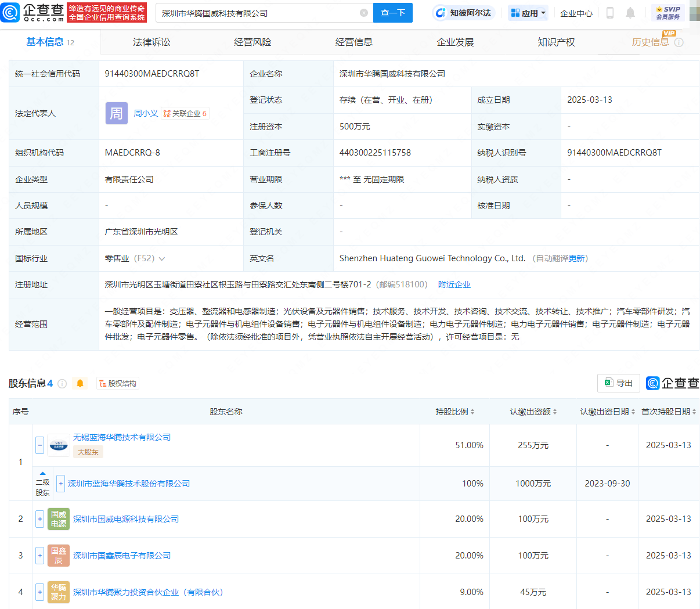
Task: Select 组织机构代码 value MAEDCRRQ-8
Action: tap(132, 153)
